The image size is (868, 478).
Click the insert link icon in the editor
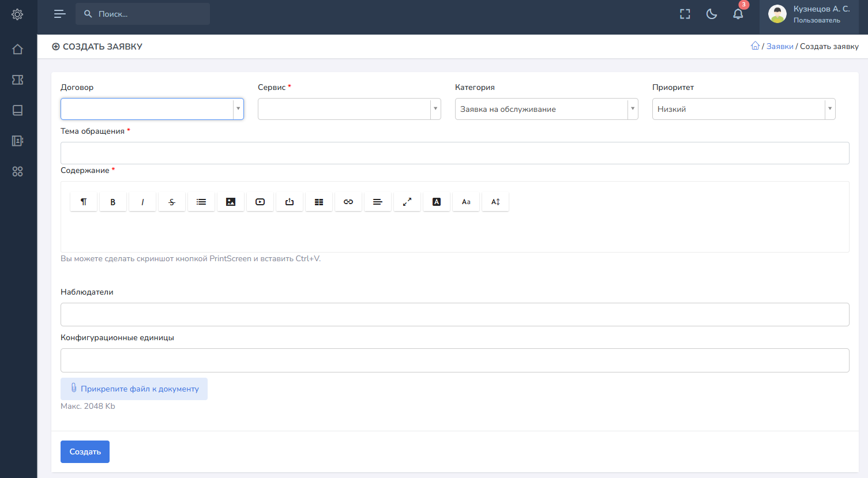click(x=348, y=202)
